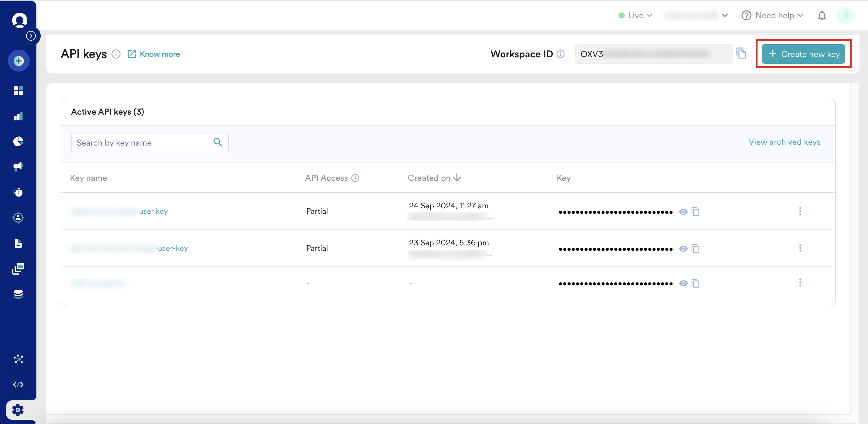
Task: Click Create new key button
Action: pos(803,54)
